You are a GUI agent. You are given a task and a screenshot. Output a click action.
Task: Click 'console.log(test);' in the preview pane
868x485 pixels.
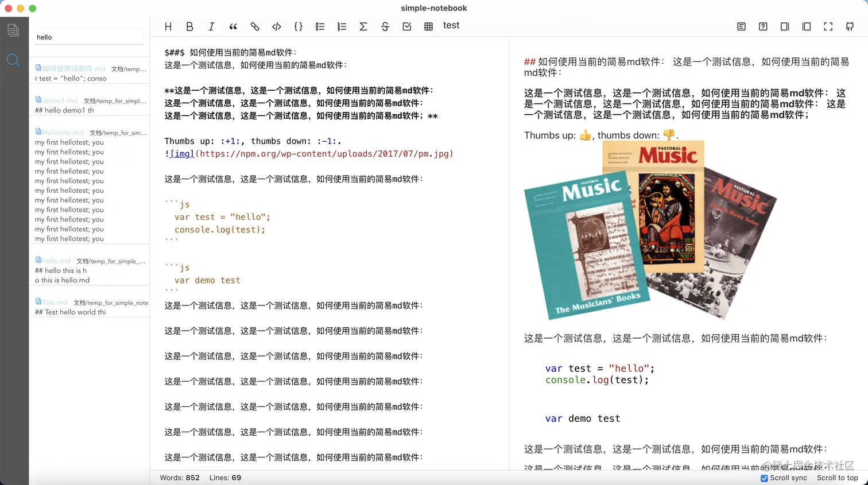(597, 380)
